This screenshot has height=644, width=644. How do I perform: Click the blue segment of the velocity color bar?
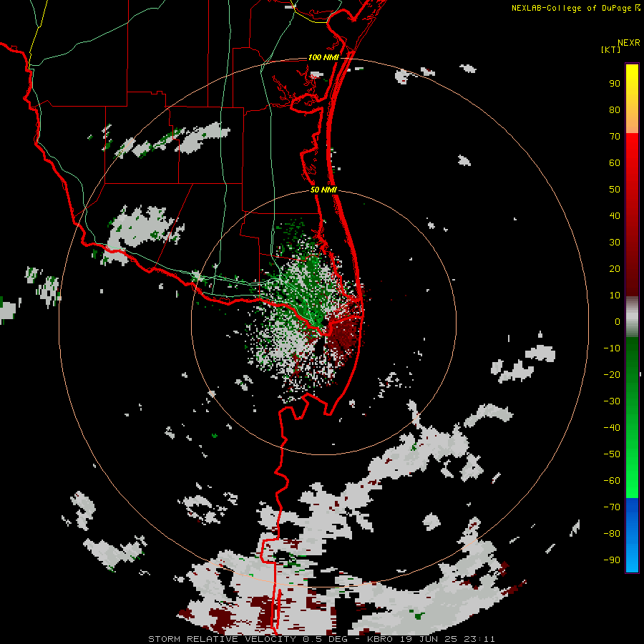point(632,535)
